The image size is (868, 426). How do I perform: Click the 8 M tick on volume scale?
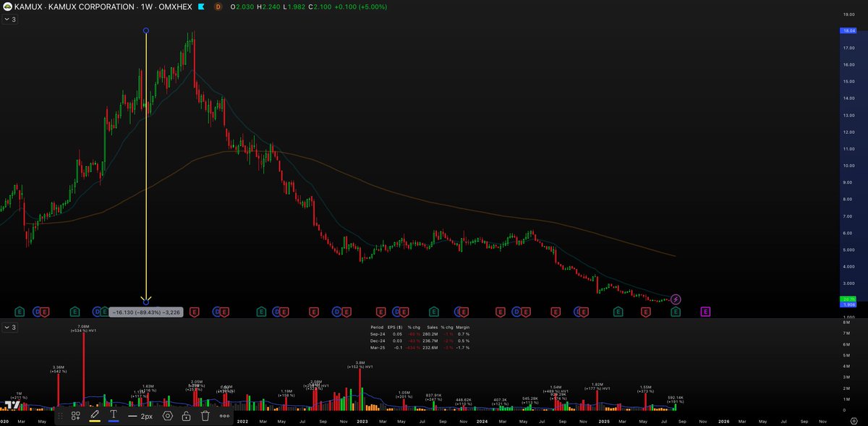point(846,322)
